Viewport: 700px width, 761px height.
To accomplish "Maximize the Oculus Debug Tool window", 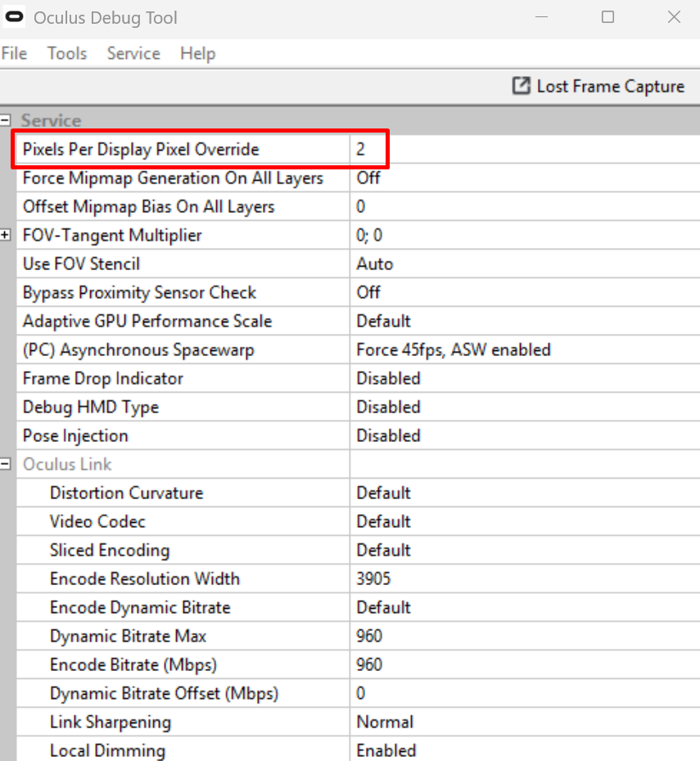I will coord(607,17).
